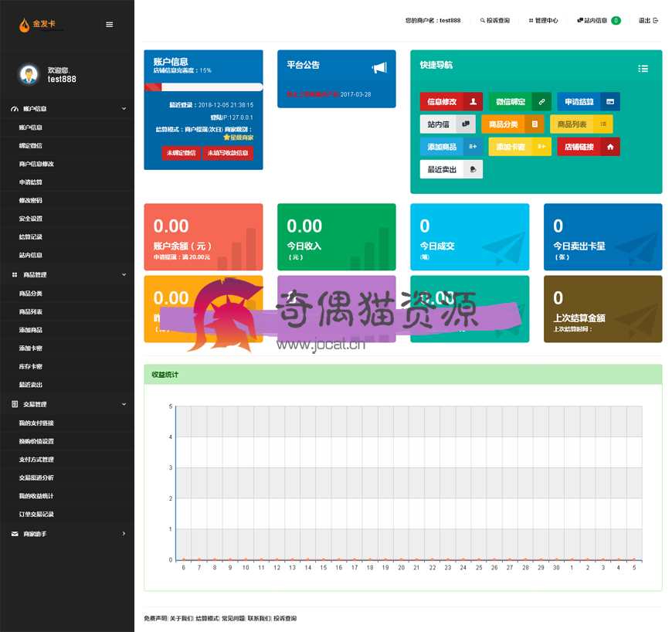Open 修改密码 in the sidebar
Image resolution: width=672 pixels, height=632 pixels.
tap(30, 200)
